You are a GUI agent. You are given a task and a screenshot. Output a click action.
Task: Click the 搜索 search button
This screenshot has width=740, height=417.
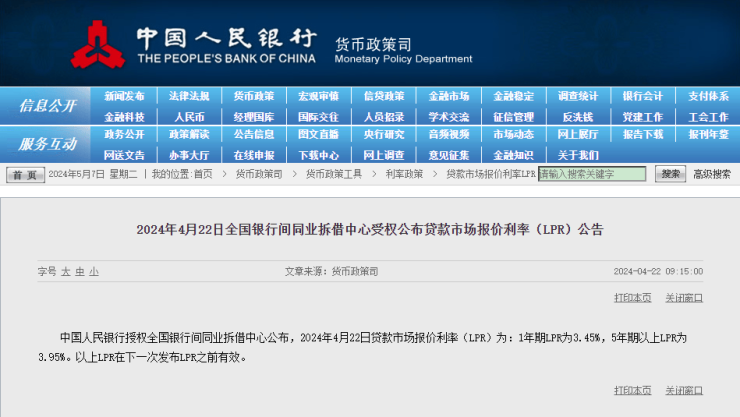point(670,174)
